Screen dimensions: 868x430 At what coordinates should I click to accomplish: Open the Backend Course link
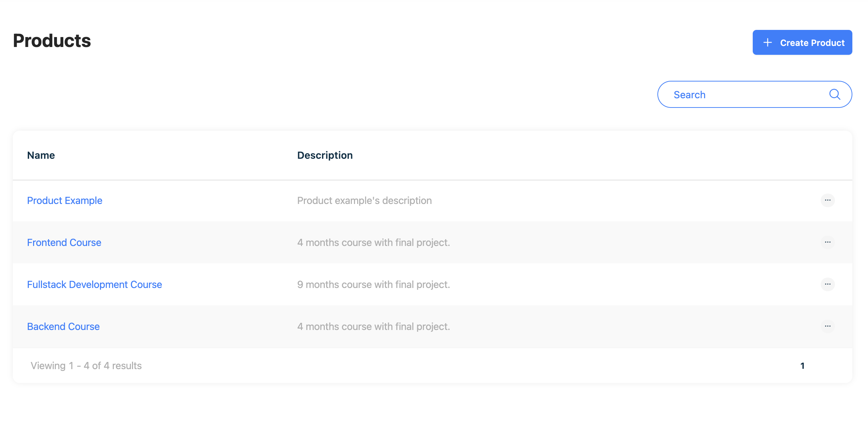pyautogui.click(x=63, y=326)
